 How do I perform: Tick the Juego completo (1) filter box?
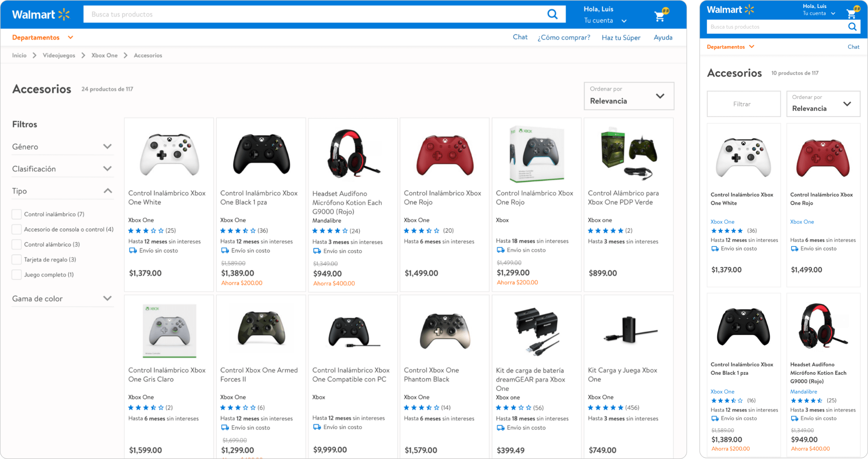coord(16,275)
